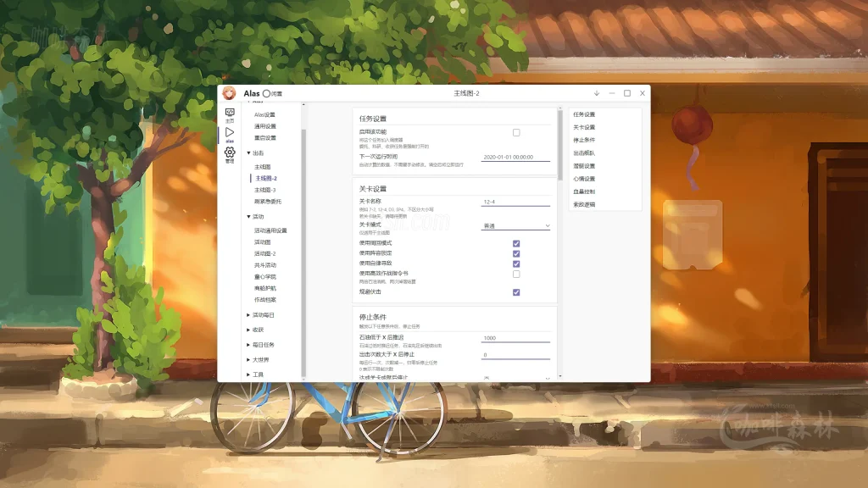Open the 关卡模式 dropdown showing 普通
The width and height of the screenshot is (868, 488).
tap(517, 225)
